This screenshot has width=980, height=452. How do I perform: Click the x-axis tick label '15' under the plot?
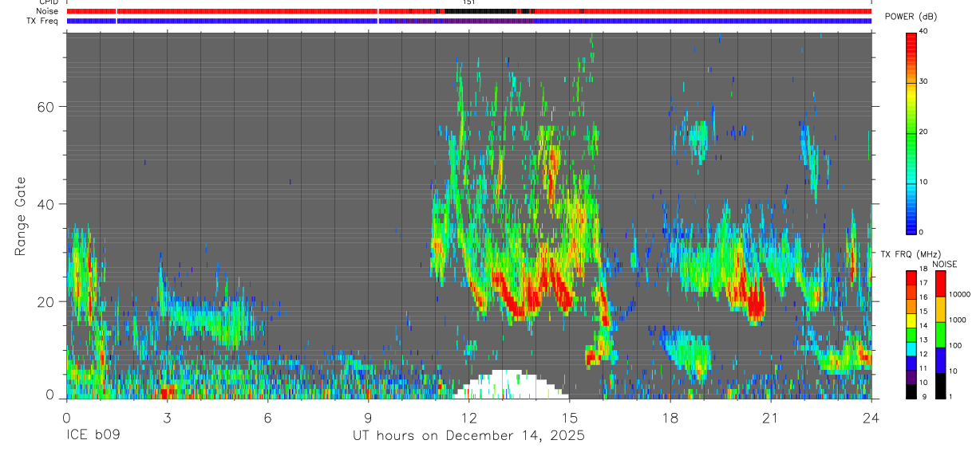point(570,417)
